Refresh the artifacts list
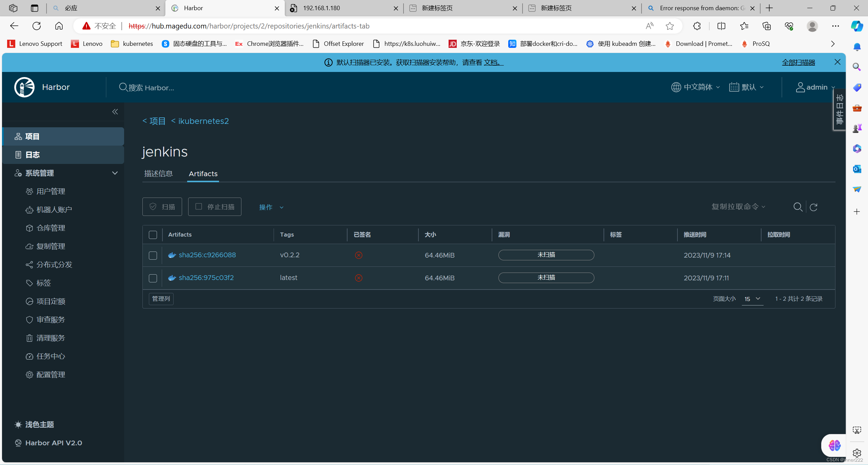This screenshot has height=465, width=868. (813, 207)
